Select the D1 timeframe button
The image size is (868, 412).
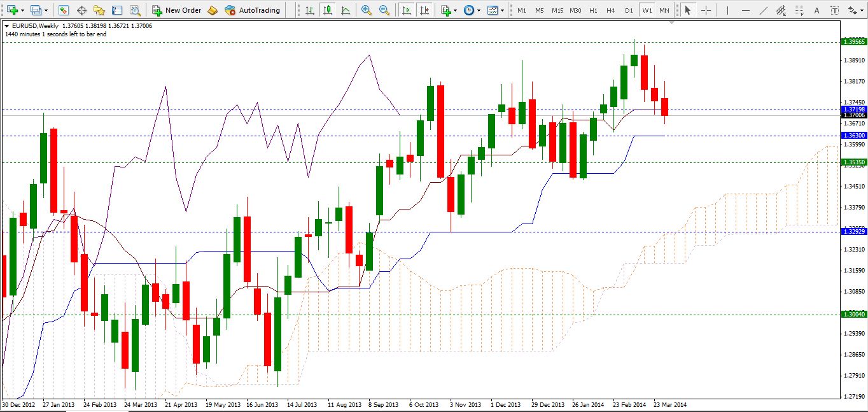[x=629, y=10]
